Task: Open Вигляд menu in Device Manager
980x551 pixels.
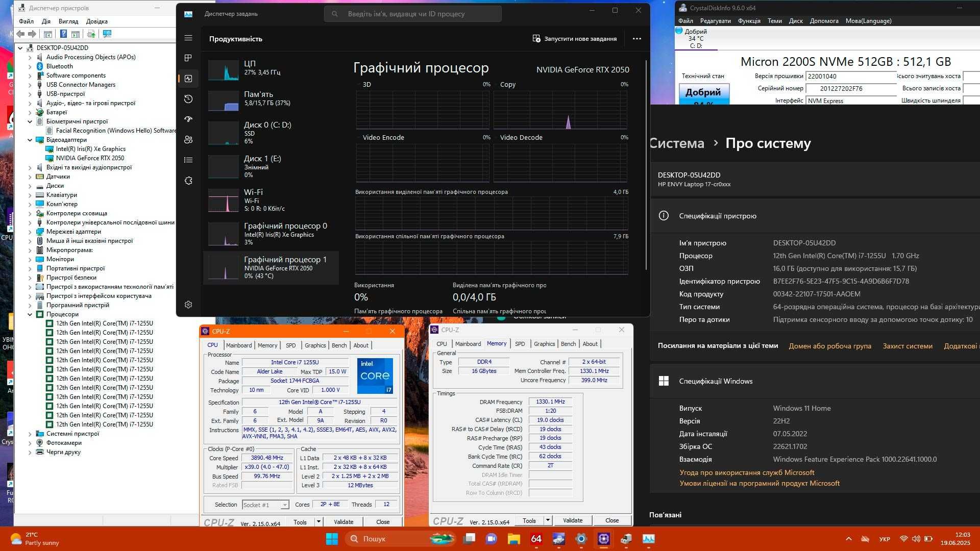Action: pyautogui.click(x=68, y=21)
